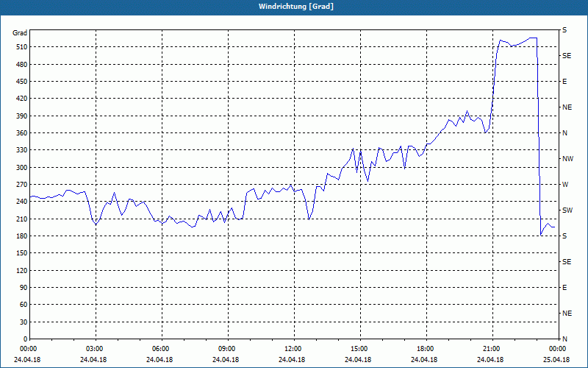Viewport: 588px width, 368px height.
Task: Click the 'NE' compass label above 30
Action: pos(567,314)
